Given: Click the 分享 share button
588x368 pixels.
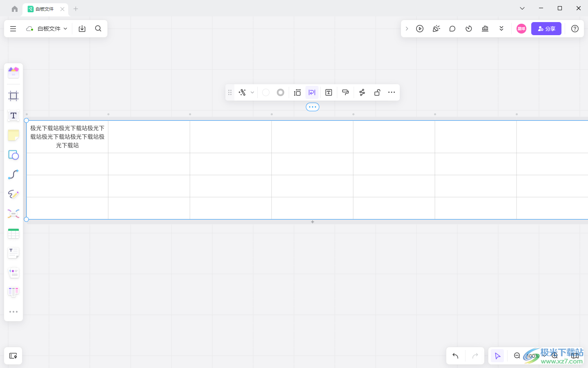Looking at the screenshot, I should (x=546, y=29).
